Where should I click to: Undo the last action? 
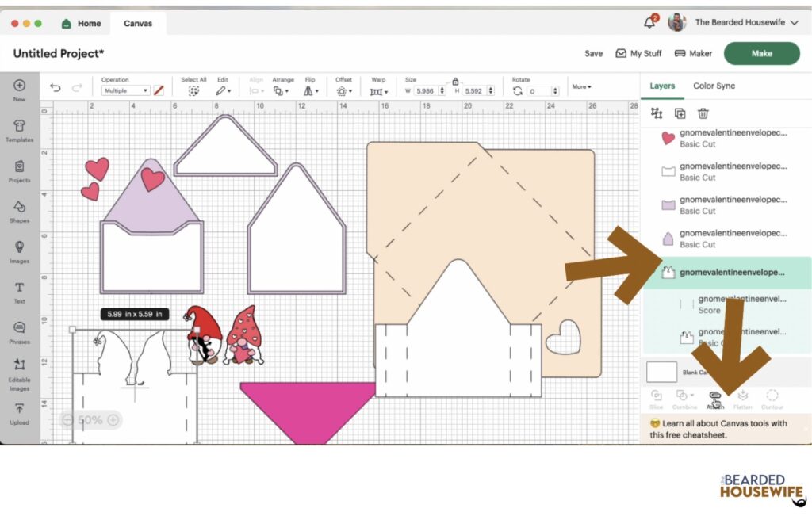pos(55,89)
